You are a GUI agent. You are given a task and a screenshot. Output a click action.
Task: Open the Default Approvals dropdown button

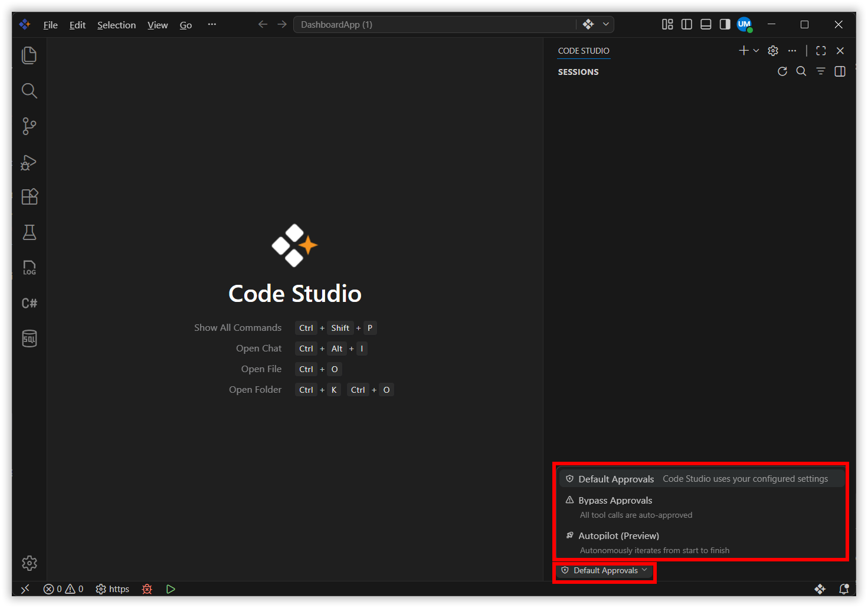605,570
